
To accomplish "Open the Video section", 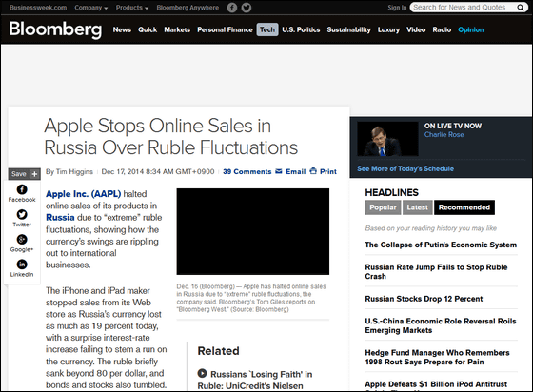I will [416, 29].
